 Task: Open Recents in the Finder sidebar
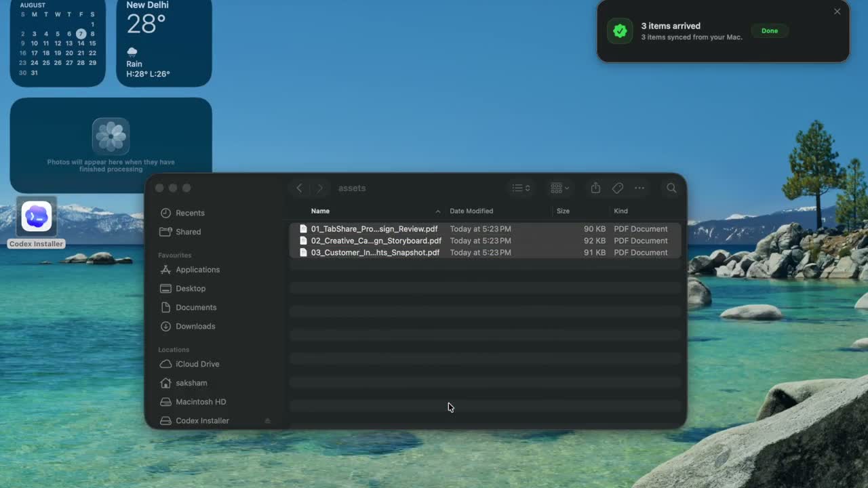pos(190,213)
